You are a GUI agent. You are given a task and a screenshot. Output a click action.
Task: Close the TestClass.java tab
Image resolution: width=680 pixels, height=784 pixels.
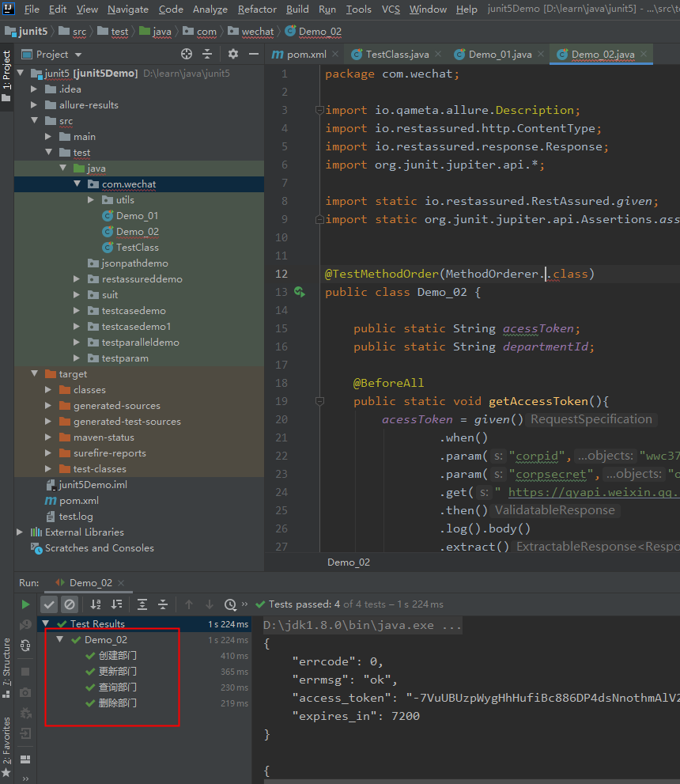438,54
